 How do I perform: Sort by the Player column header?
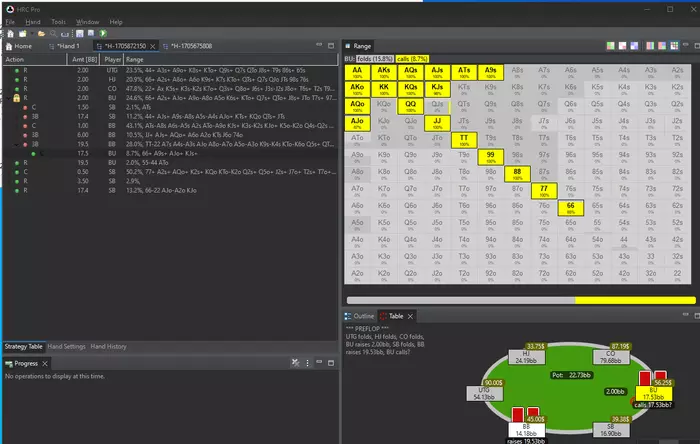tap(112, 59)
